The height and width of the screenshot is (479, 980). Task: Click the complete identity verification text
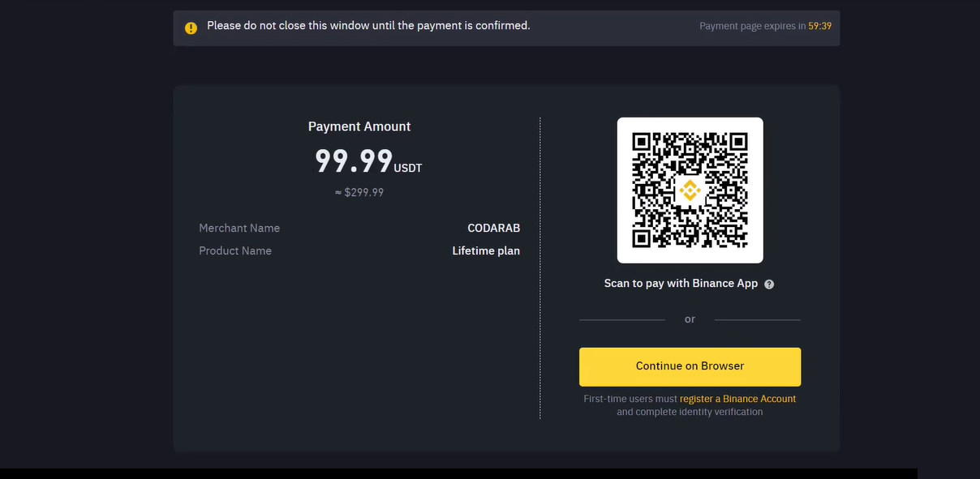pyautogui.click(x=690, y=412)
